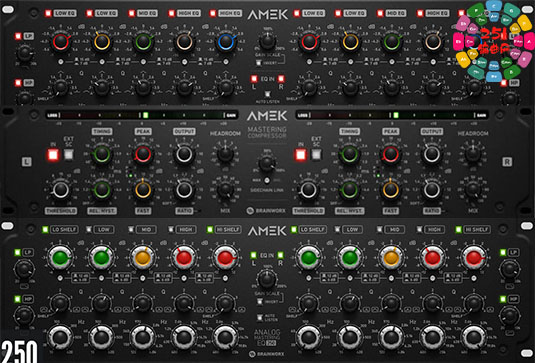Toggle right-channel EXT SC button on compressor
535x363 pixels.
(x=316, y=155)
